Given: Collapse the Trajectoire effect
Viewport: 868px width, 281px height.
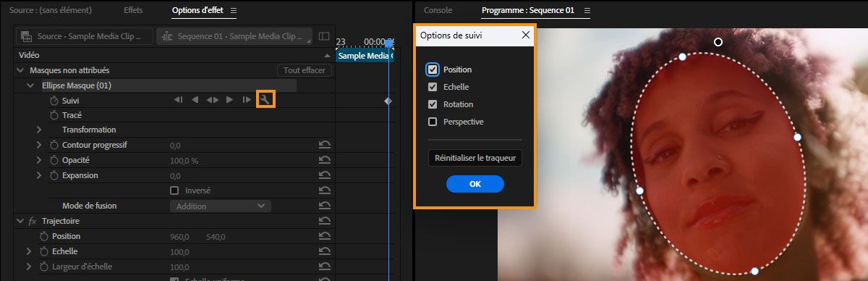Looking at the screenshot, I should [20, 221].
